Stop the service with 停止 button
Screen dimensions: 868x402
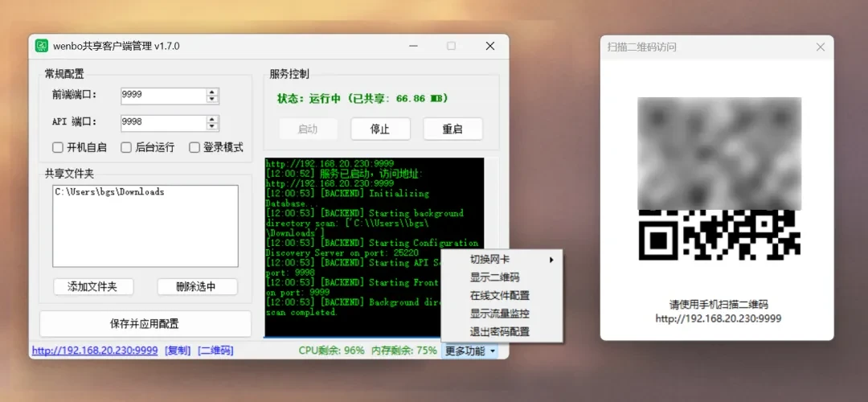380,129
